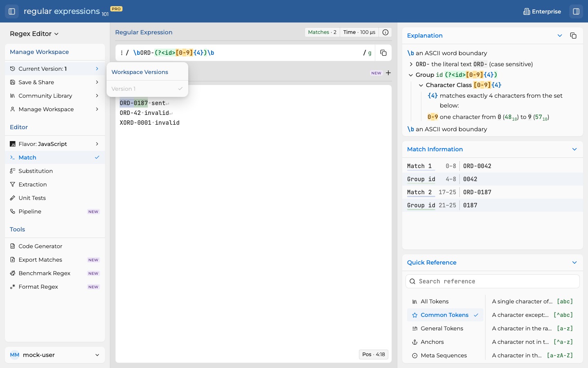
Task: Open the mock-user account menu
Action: (55, 355)
